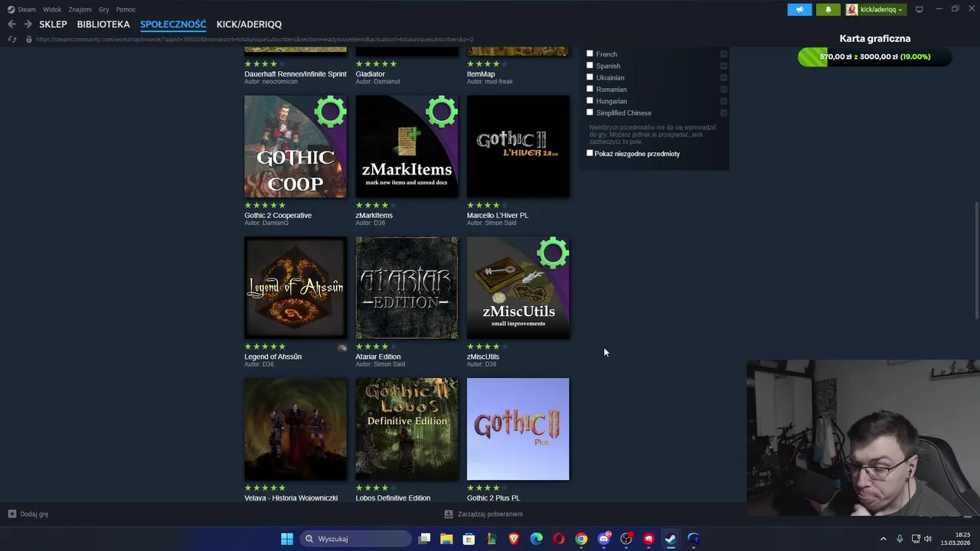Exclude French with its minus button
The image size is (980, 551).
724,54
